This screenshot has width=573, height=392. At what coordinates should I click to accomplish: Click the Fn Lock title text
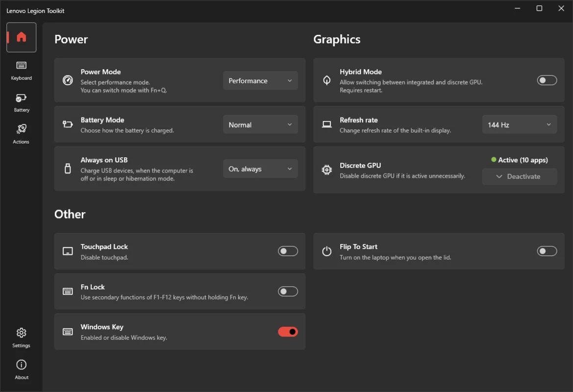(93, 287)
